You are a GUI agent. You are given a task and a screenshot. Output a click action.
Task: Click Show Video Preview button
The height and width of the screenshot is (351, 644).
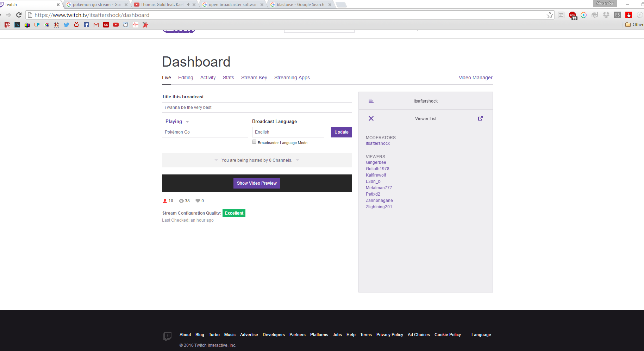257,183
